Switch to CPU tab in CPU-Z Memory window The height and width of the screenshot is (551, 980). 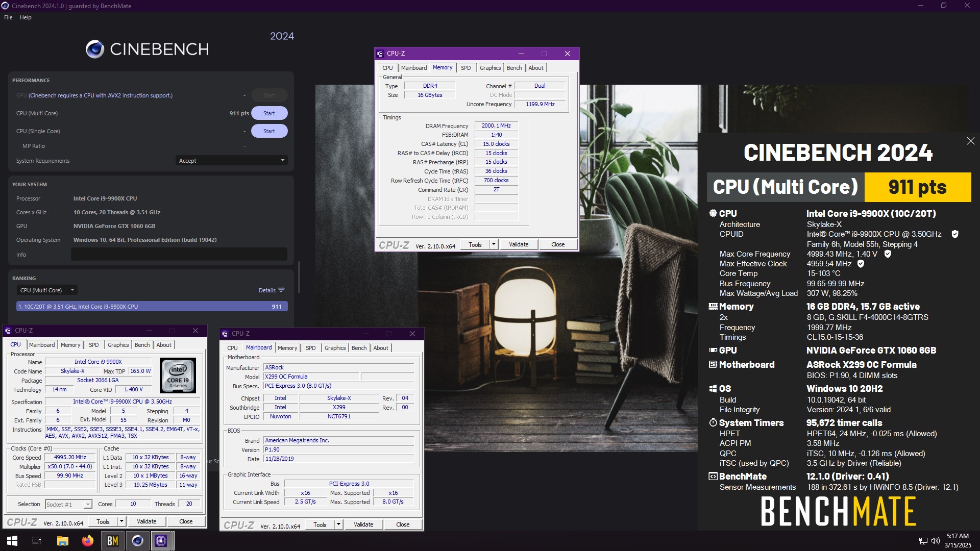pos(387,68)
